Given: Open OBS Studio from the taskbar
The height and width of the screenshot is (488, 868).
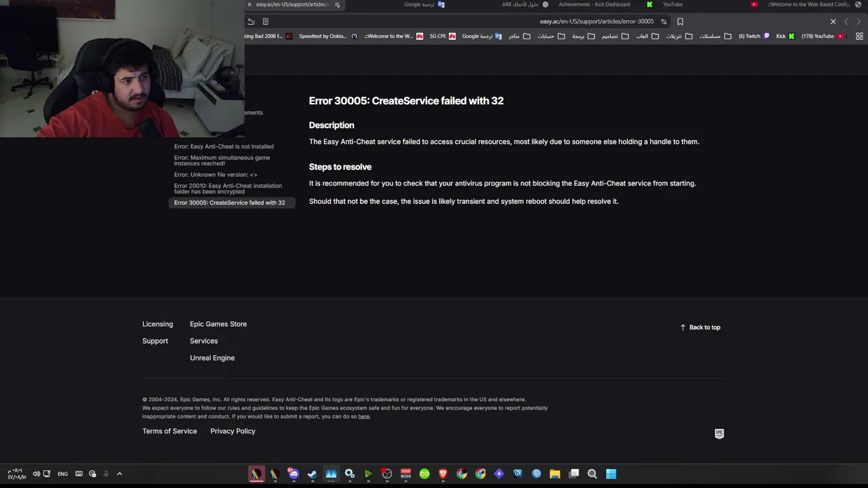Looking at the screenshot, I should click(x=387, y=474).
